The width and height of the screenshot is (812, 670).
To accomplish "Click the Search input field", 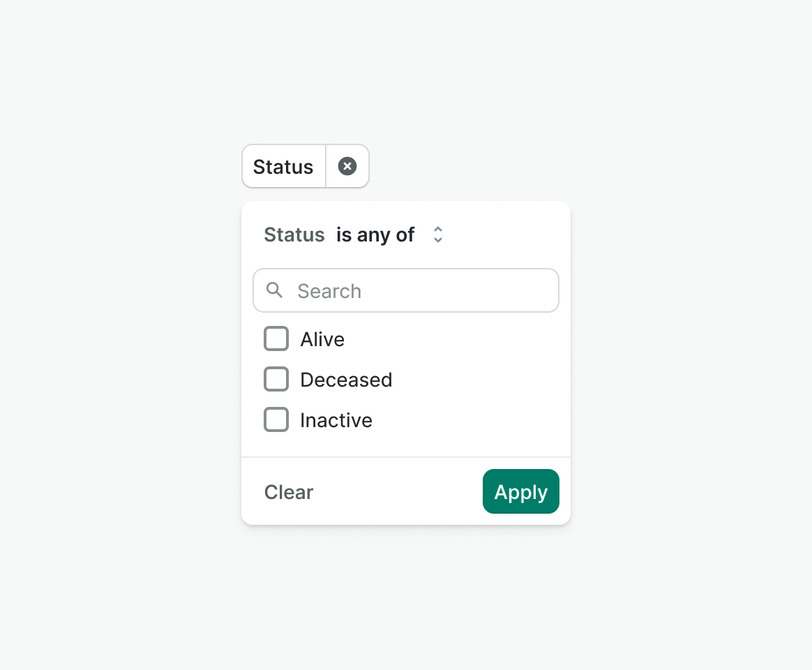I will point(406,290).
